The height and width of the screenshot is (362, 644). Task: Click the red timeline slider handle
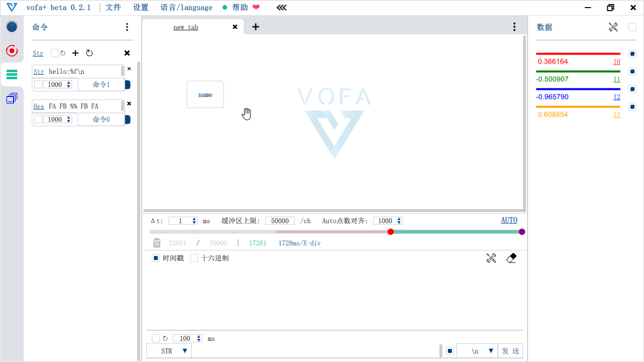click(390, 232)
